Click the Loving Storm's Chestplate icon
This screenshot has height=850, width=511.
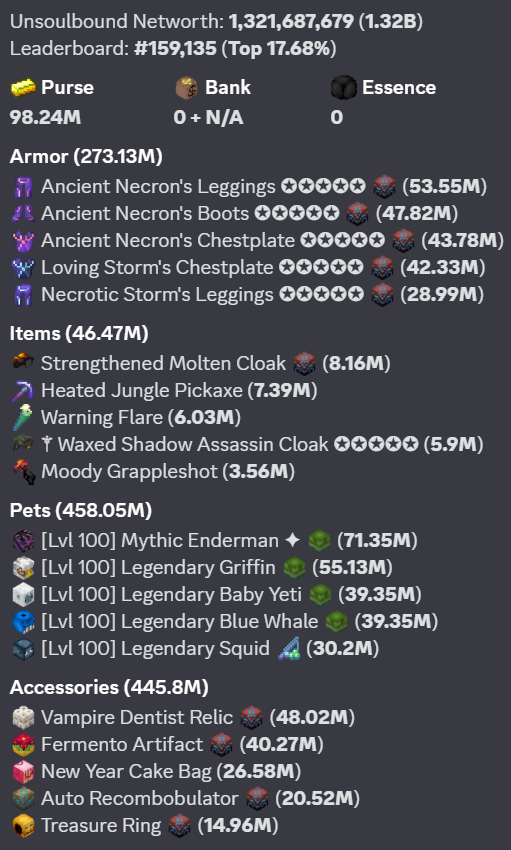(x=23, y=268)
